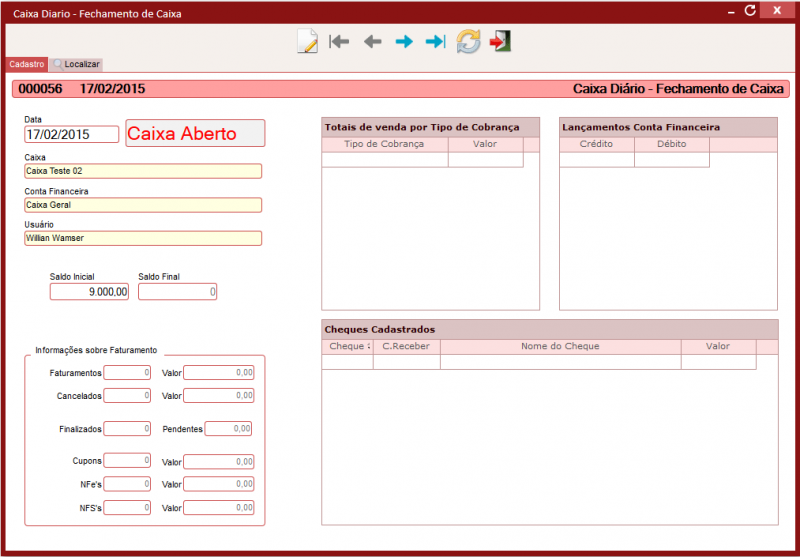Click the Tipo de Cobrança column header
800x557 pixels.
coord(385,144)
